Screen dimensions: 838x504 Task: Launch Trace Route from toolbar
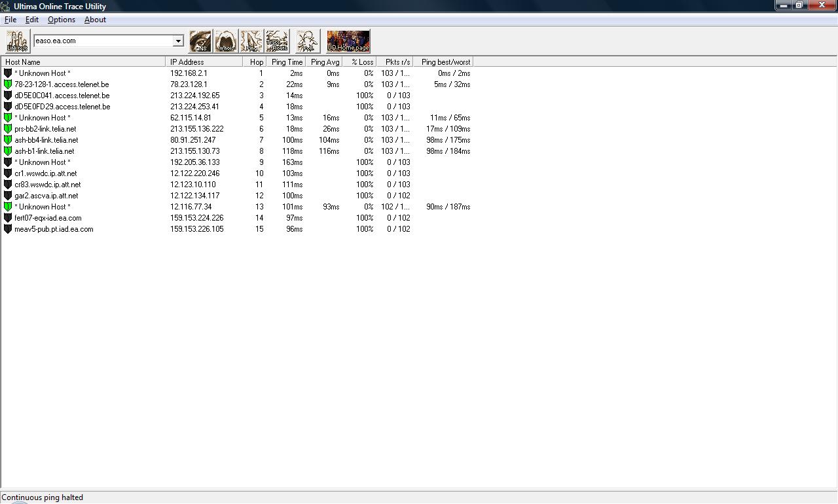(x=277, y=41)
